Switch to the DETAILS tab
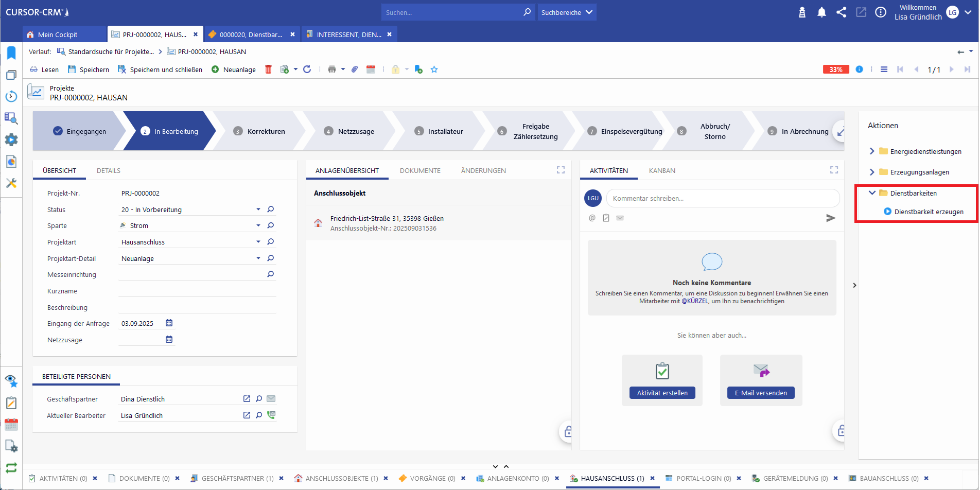980x490 pixels. click(109, 171)
